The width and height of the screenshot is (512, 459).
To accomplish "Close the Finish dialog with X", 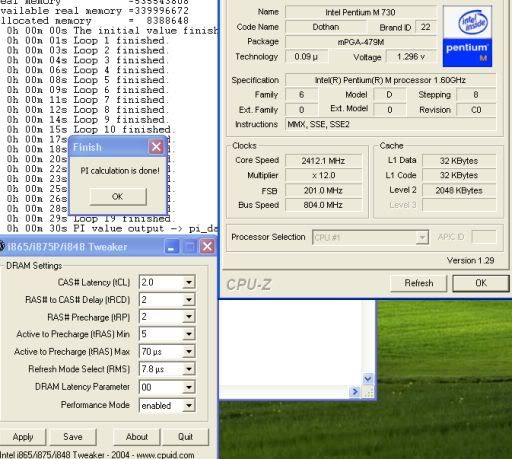I will tap(156, 147).
